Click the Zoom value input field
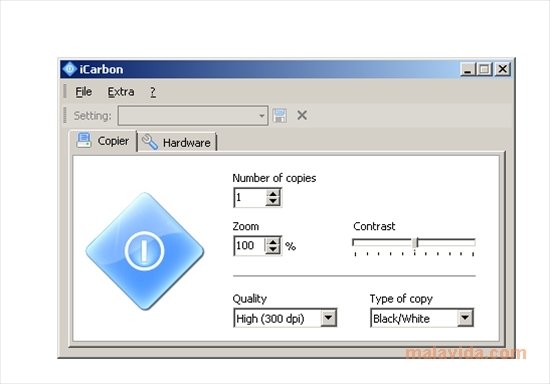 click(250, 245)
